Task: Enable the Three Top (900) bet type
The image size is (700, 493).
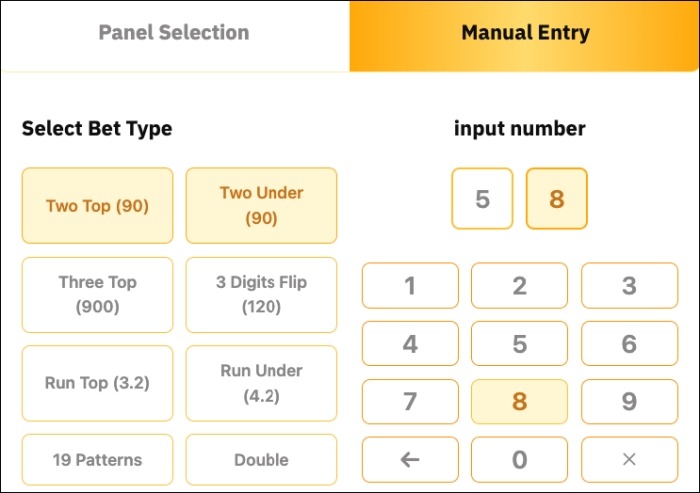Action: [97, 295]
